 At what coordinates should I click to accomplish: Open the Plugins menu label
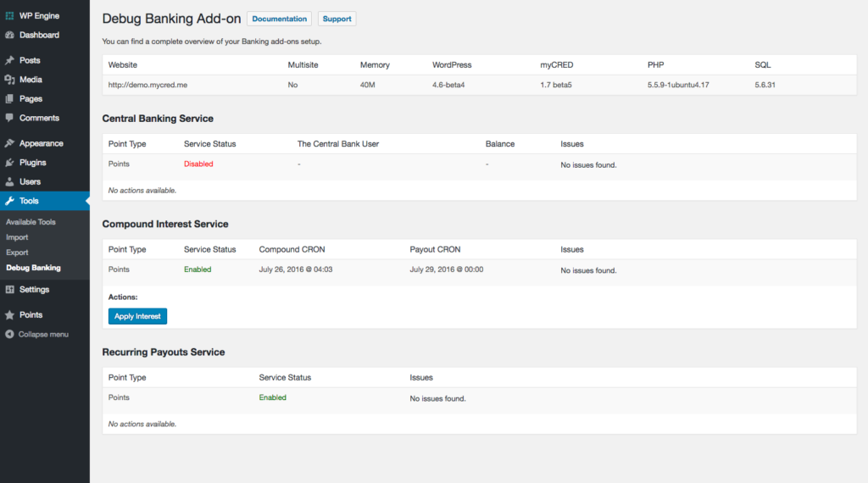pyautogui.click(x=33, y=163)
